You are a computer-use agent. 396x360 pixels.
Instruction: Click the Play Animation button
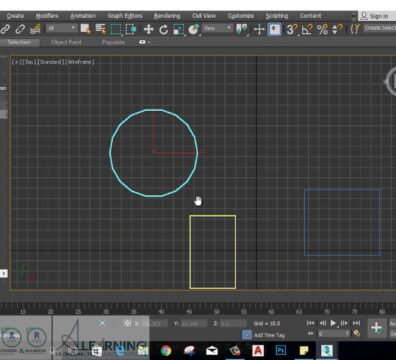(333, 323)
